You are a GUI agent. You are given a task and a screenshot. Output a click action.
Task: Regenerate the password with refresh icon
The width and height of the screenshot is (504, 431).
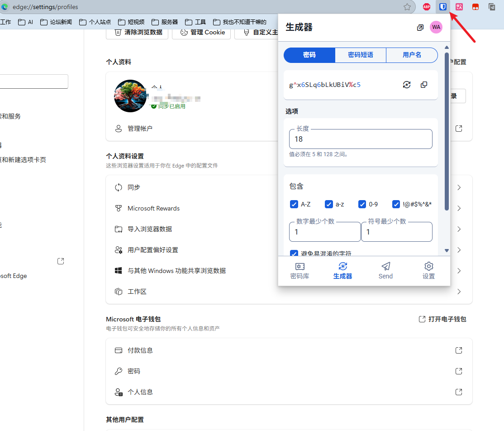tap(407, 85)
